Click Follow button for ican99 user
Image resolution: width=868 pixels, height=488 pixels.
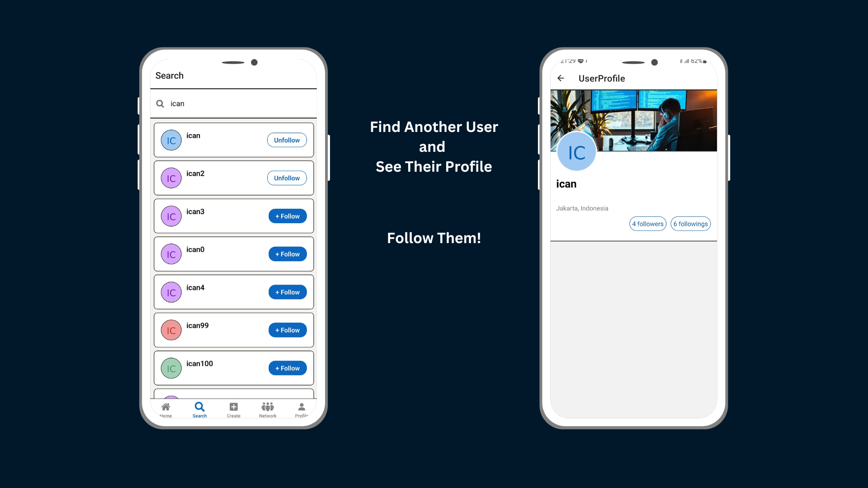pos(288,330)
